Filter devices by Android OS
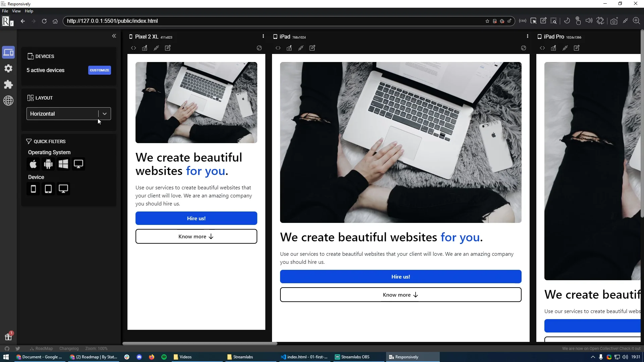Image resolution: width=644 pixels, height=362 pixels. point(48,164)
